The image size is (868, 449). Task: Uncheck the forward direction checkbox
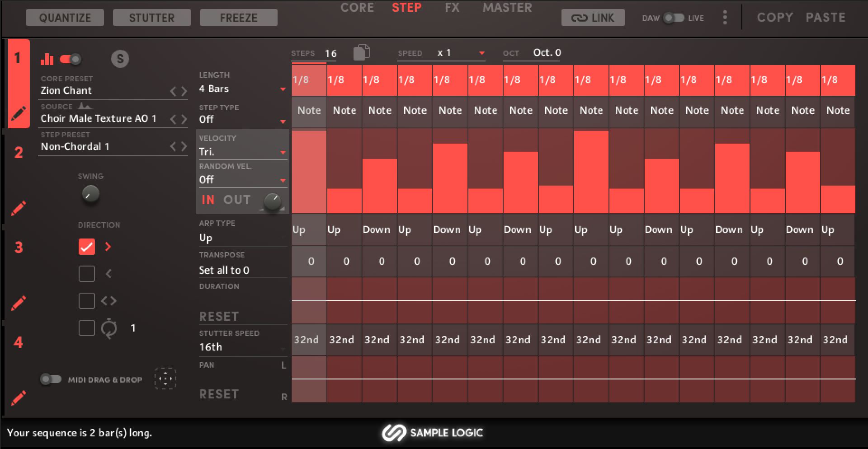point(87,247)
